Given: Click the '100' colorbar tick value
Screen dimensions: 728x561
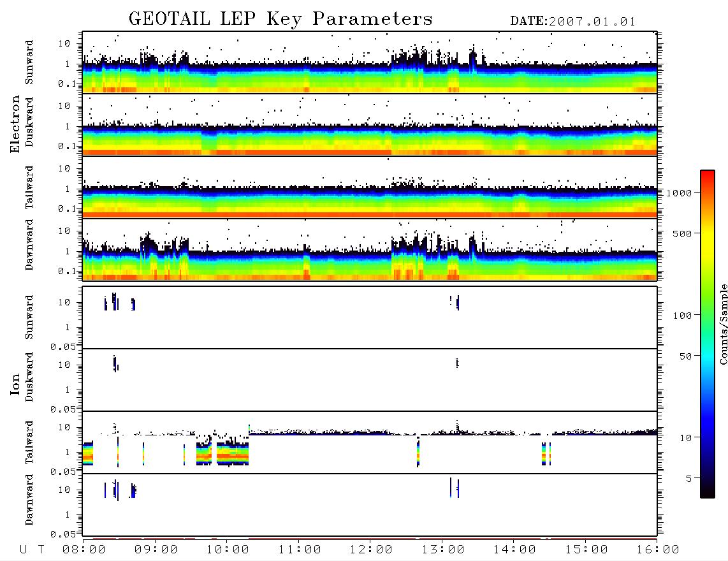Looking at the screenshot, I should pos(682,316).
